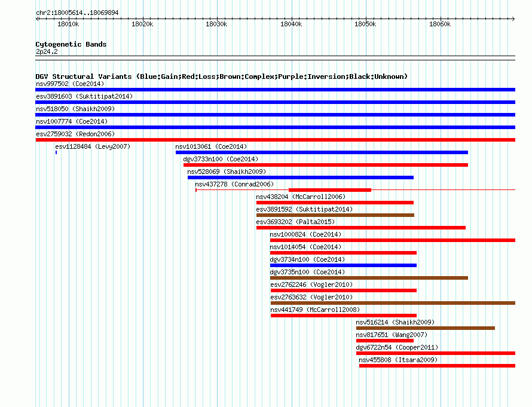Image resolution: width=532 pixels, height=407 pixels.
Task: Open the dgv3733n100 (Coe2014) label
Action: click(221, 159)
